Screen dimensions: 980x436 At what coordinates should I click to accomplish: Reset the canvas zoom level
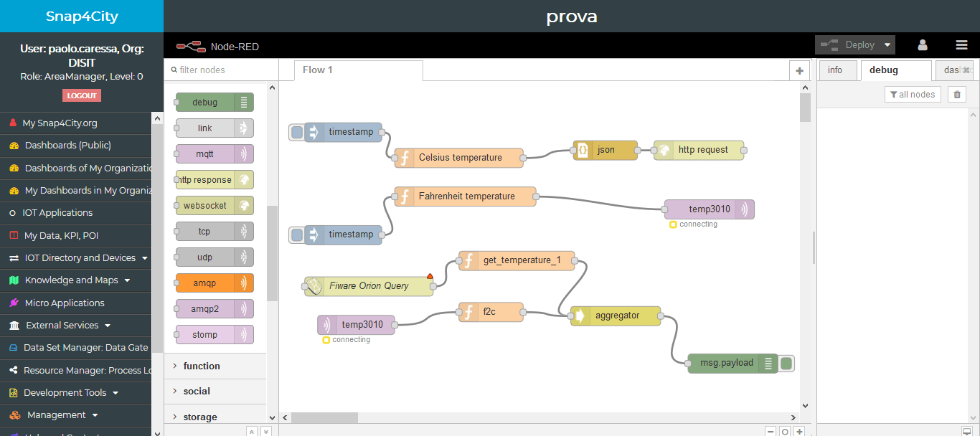click(x=785, y=432)
